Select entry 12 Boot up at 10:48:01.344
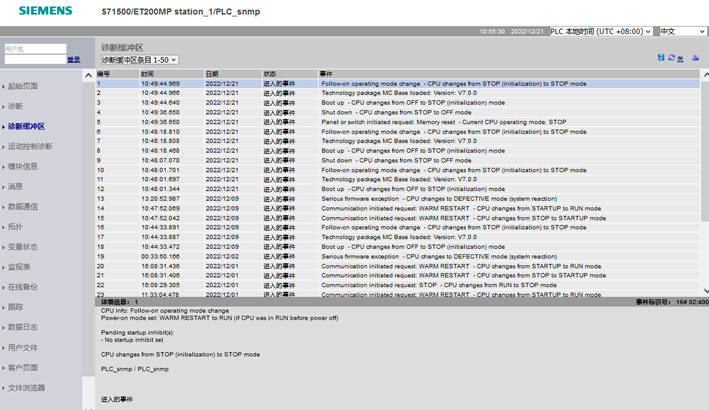 (397, 189)
